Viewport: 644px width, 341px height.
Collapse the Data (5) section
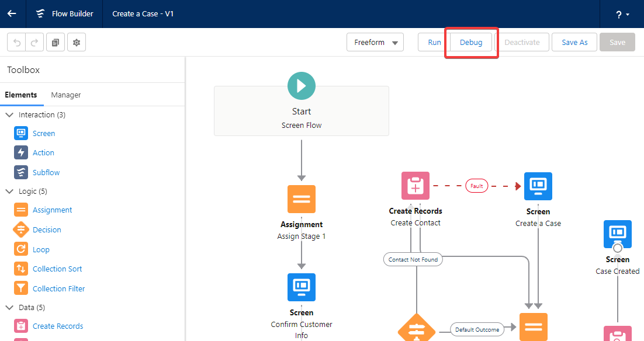click(x=9, y=307)
